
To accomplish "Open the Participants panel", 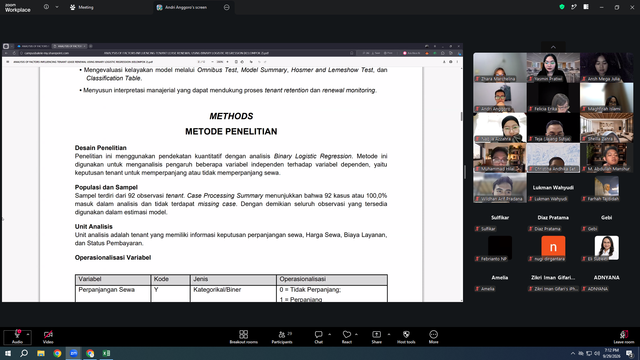I will (x=282, y=337).
